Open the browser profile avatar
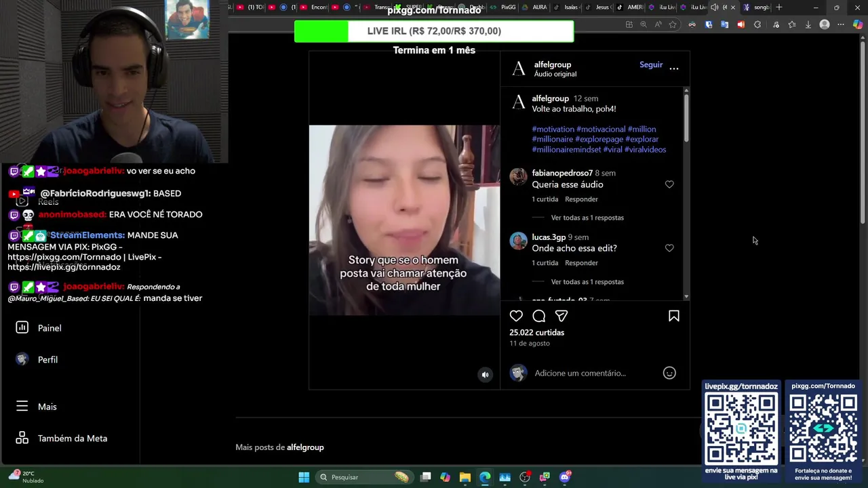The height and width of the screenshot is (488, 868). tap(825, 24)
